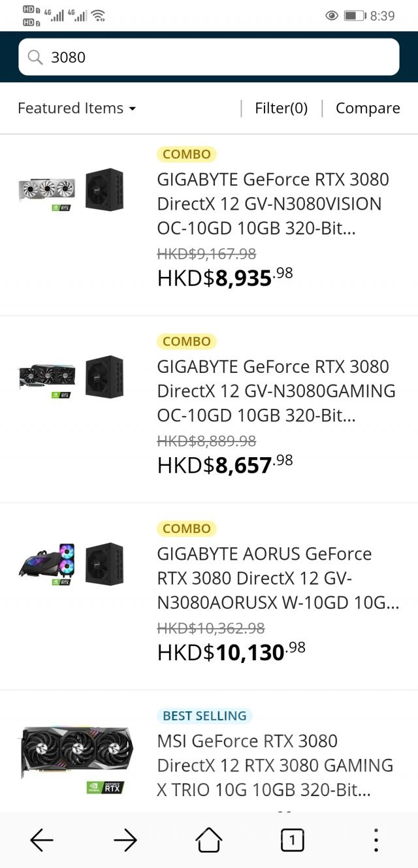
Task: Open GIGABYTE RTX 3080 VISION OC listing
Action: click(x=273, y=204)
